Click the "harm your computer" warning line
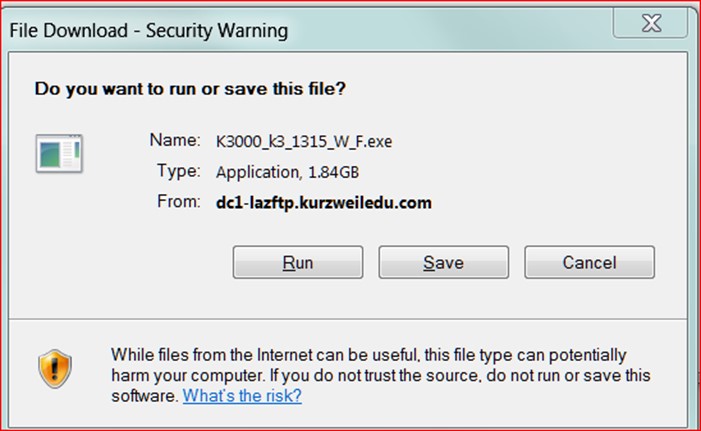This screenshot has width=701, height=431. [x=381, y=376]
